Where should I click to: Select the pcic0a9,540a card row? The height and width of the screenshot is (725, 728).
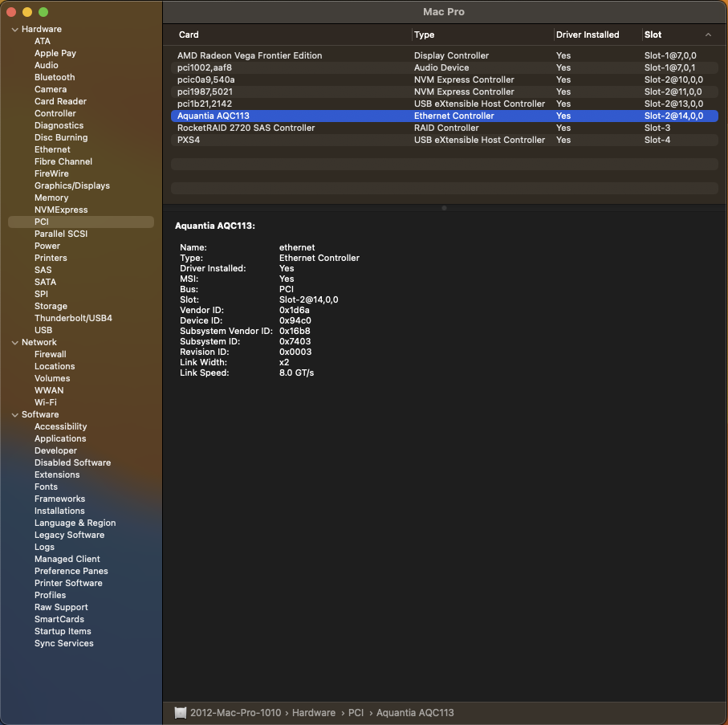pos(445,79)
